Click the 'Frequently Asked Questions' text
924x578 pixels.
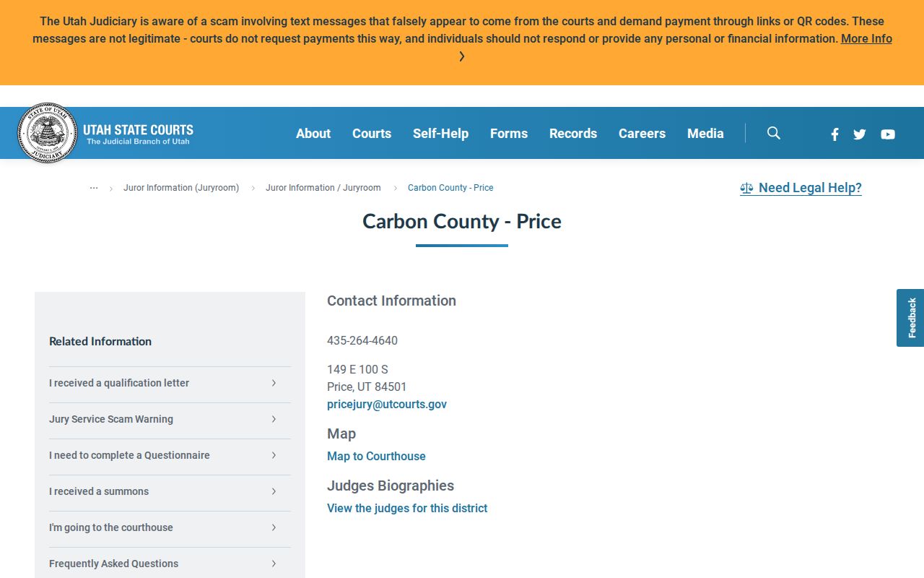[x=113, y=564]
